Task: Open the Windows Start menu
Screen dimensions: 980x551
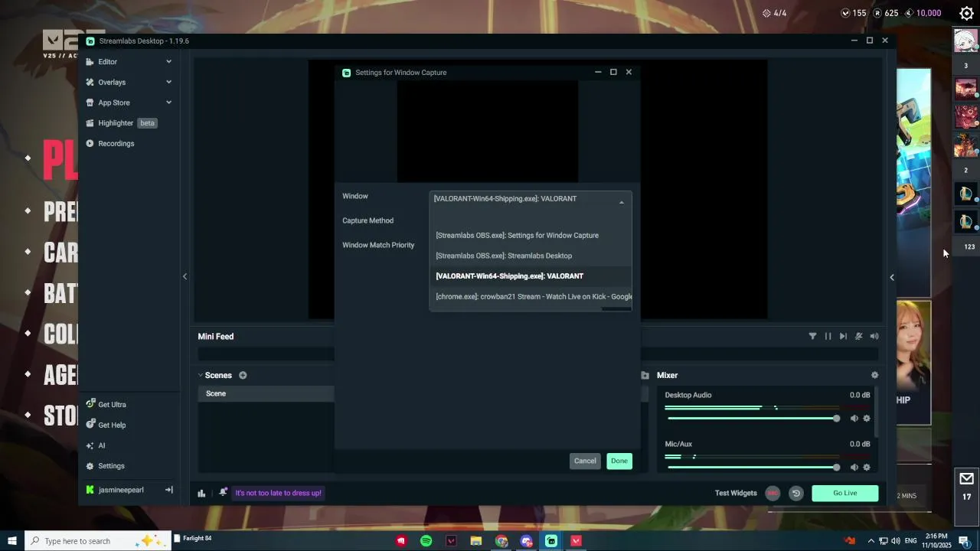Action: coord(12,541)
